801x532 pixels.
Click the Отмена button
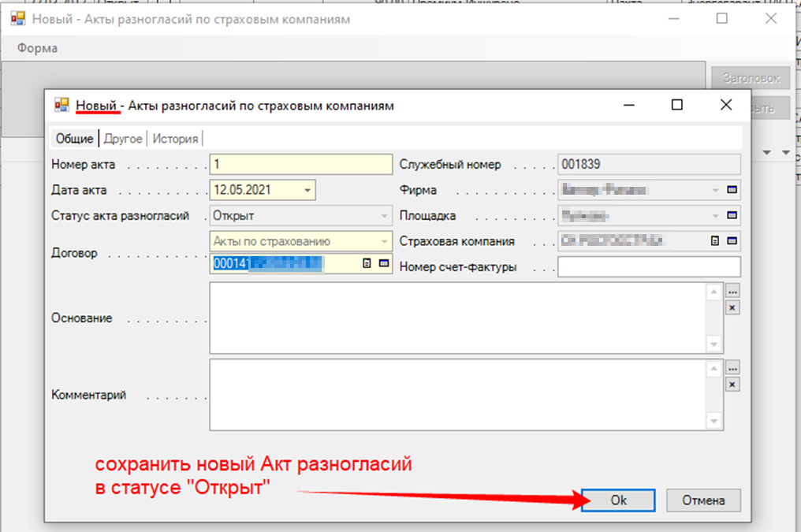coord(702,500)
